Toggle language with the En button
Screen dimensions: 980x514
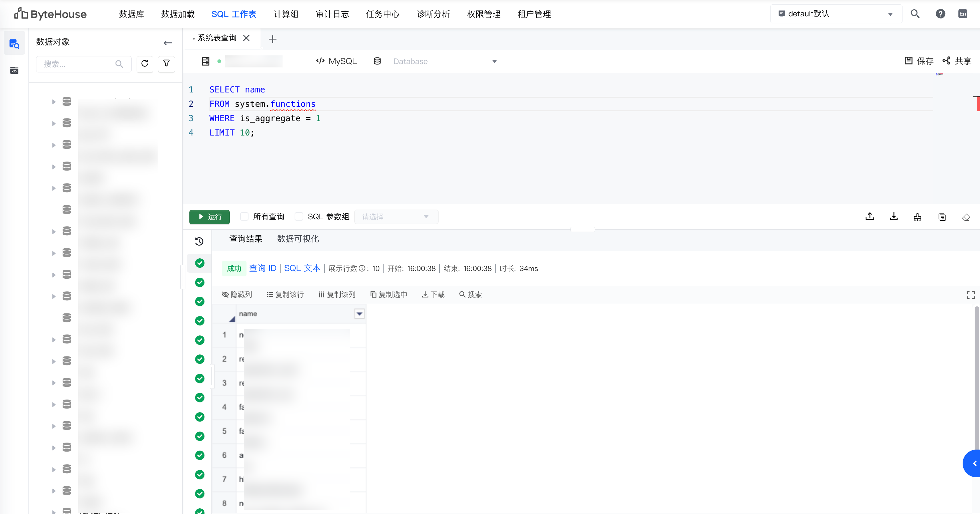pos(963,14)
